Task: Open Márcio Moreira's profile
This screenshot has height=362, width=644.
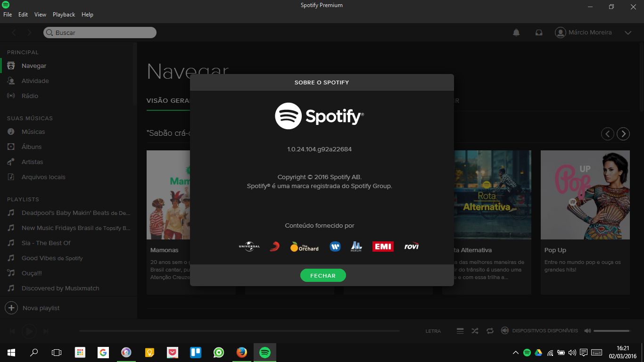Action: click(584, 33)
